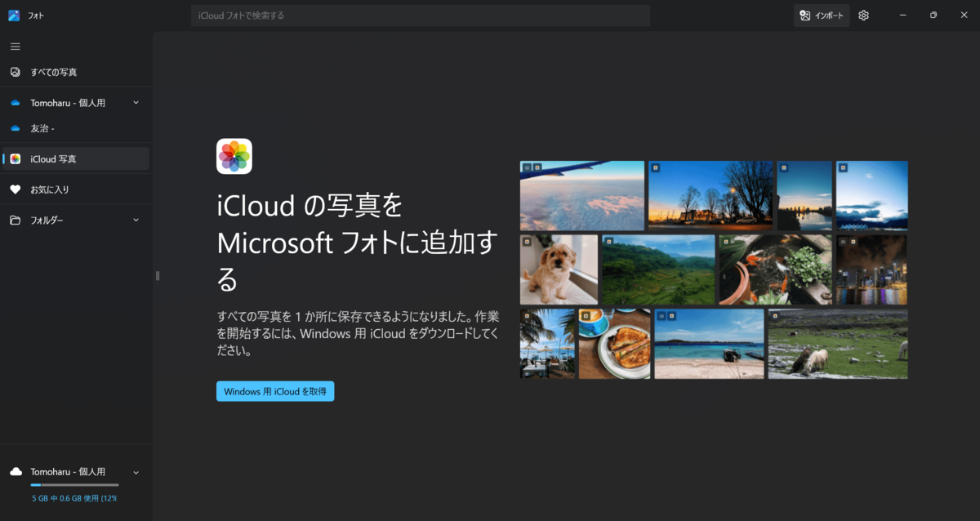Click the narrow dusk waterfront thumbnail
The width and height of the screenshot is (980, 521).
pos(804,195)
